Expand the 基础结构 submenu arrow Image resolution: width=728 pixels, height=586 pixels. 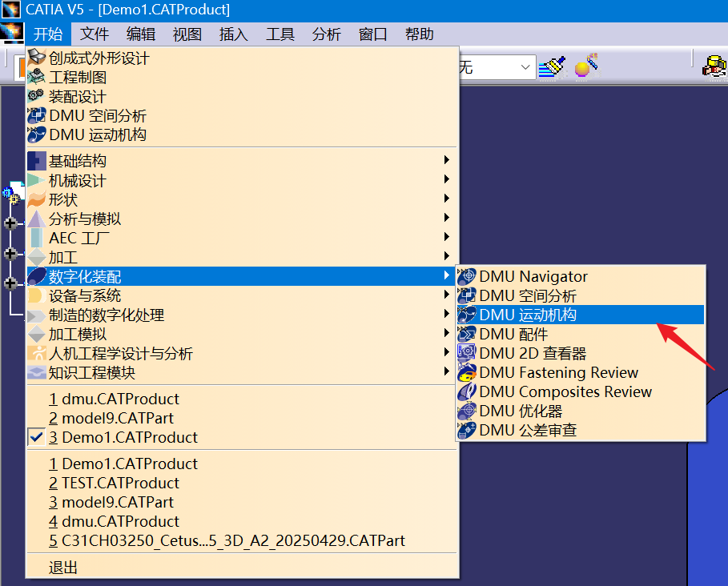pos(446,161)
